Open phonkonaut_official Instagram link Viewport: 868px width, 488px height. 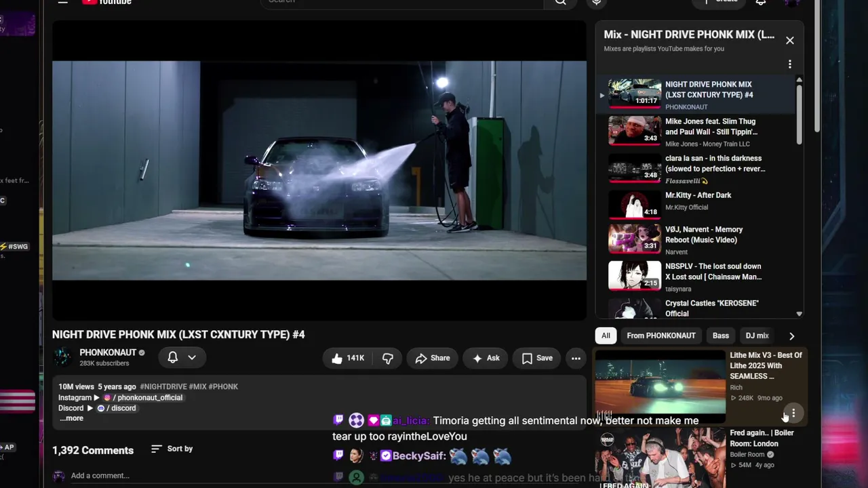[142, 398]
